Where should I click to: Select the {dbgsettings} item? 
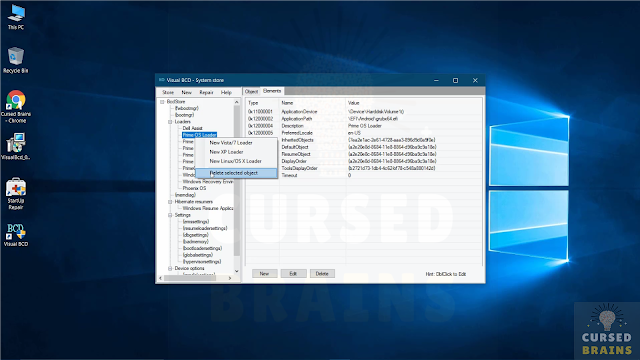[x=195, y=235]
